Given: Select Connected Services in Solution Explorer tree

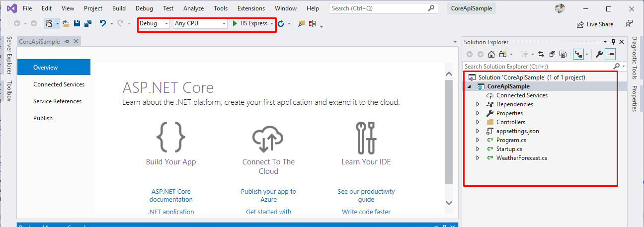Looking at the screenshot, I should click(x=522, y=95).
